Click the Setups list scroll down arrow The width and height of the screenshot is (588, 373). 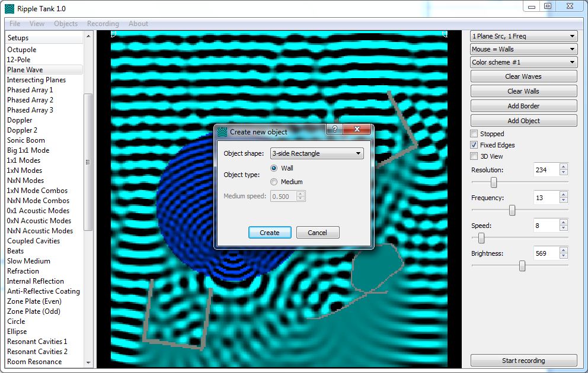tap(88, 362)
